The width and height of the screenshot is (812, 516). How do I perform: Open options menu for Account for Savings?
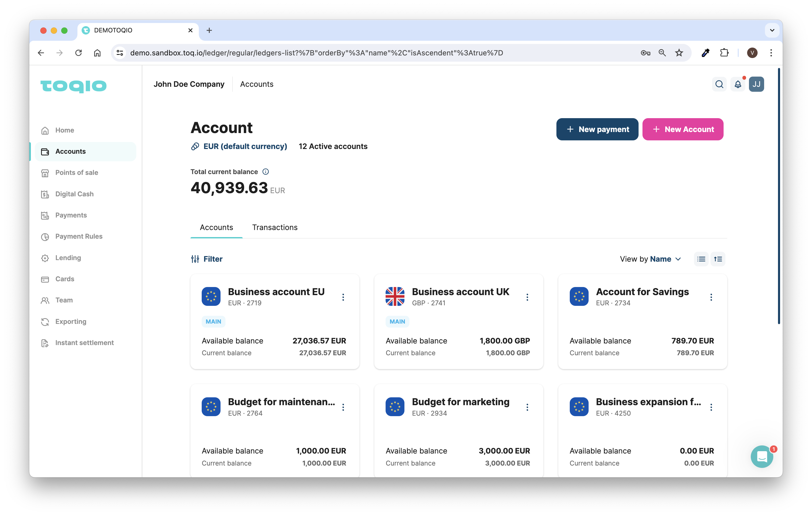pos(711,297)
